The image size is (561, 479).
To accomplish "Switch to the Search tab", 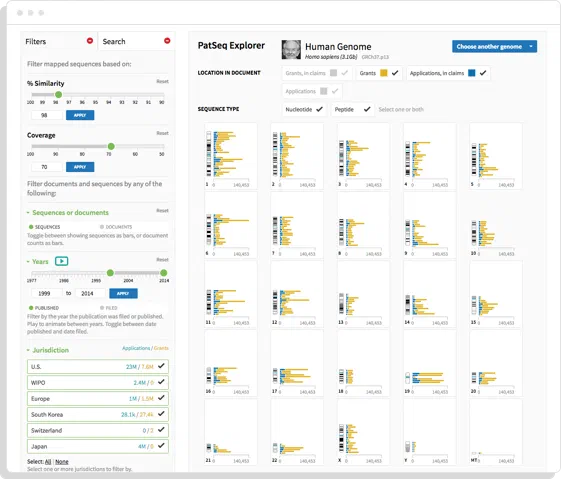I will (114, 41).
